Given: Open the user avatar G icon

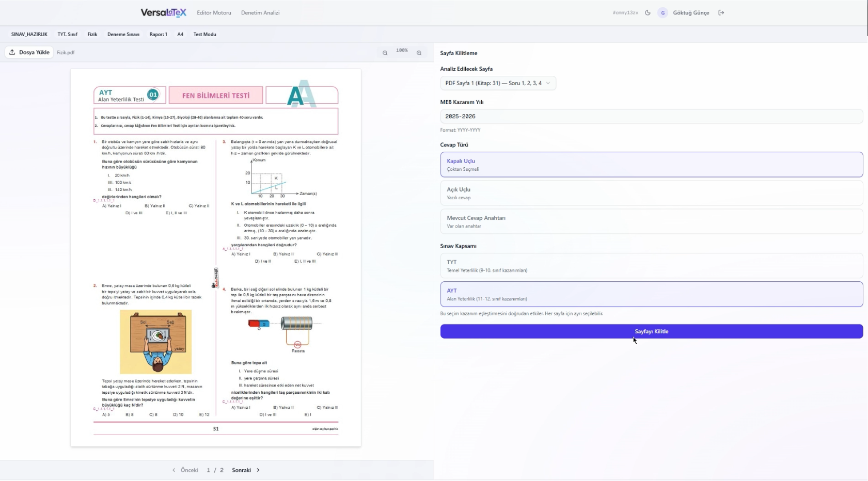Looking at the screenshot, I should 662,13.
